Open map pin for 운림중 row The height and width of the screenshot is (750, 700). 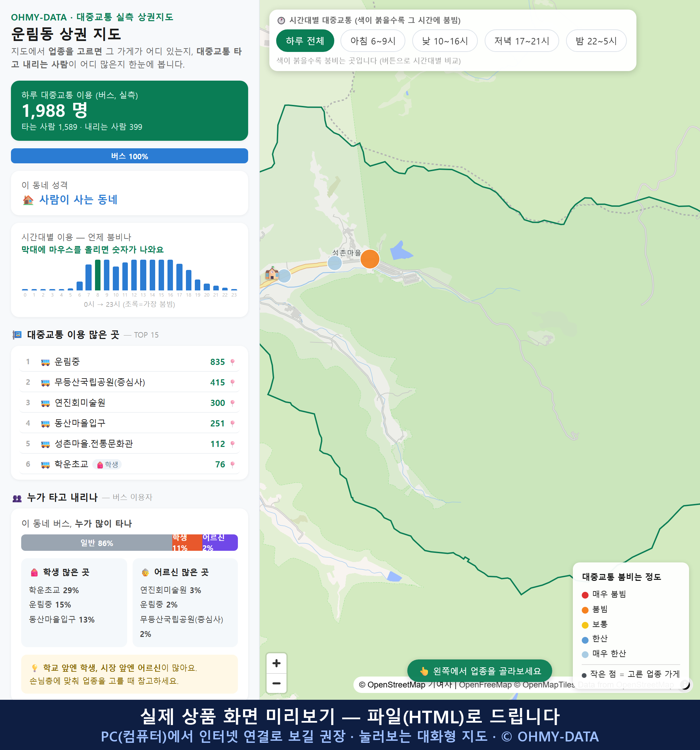pos(232,362)
